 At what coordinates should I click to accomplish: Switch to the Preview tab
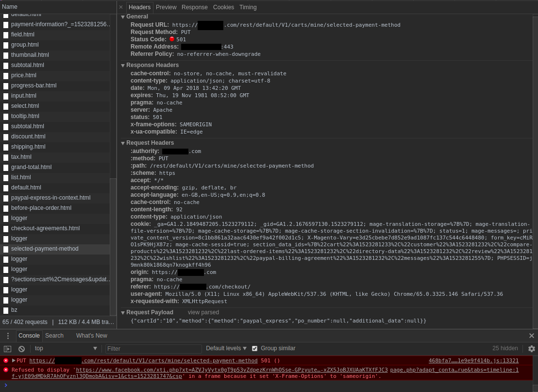[x=166, y=7]
